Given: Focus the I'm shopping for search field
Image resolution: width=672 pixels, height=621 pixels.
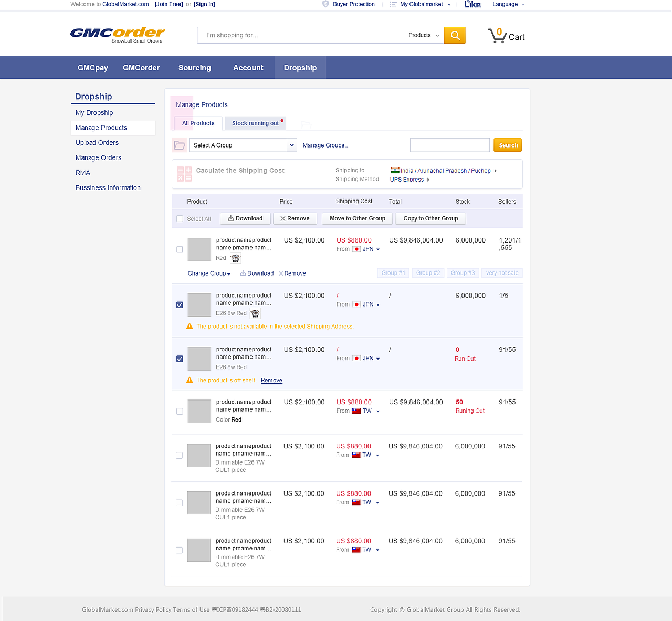Looking at the screenshot, I should [300, 35].
